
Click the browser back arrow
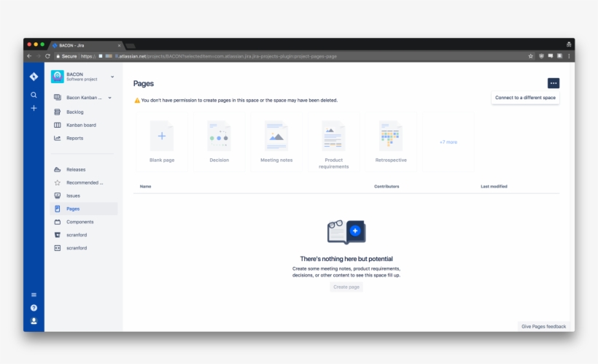click(x=29, y=56)
